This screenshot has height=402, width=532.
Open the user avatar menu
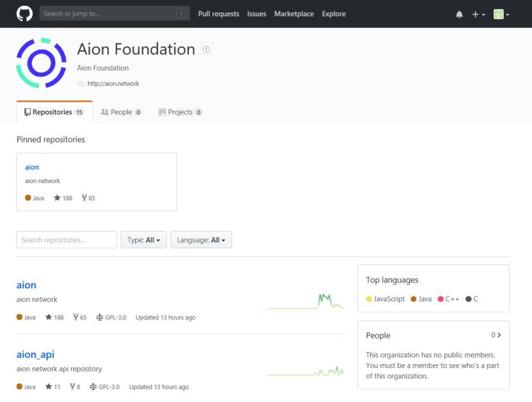(501, 14)
